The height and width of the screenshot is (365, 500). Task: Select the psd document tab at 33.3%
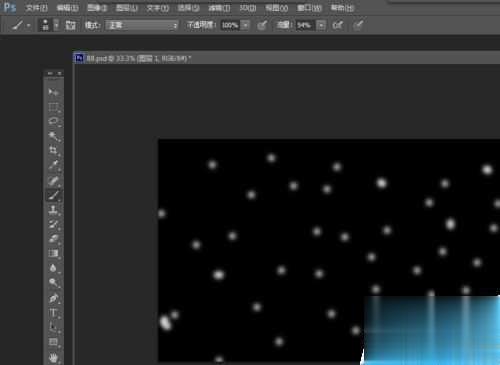point(133,59)
